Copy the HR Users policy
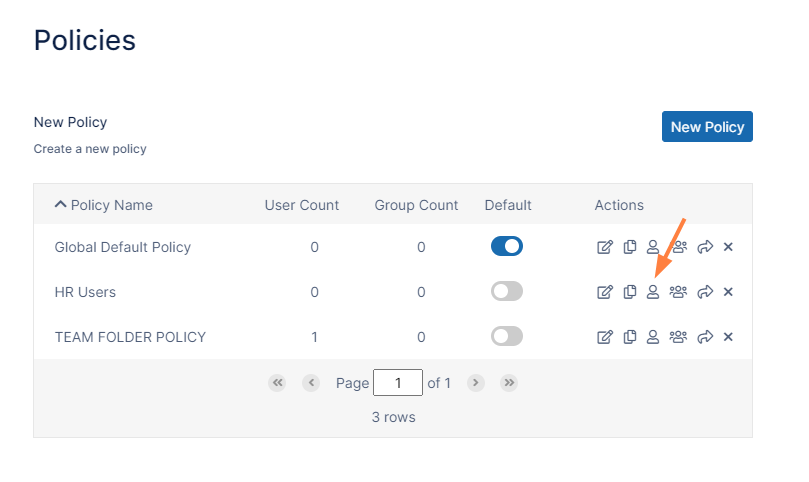The height and width of the screenshot is (482, 809). pyautogui.click(x=629, y=292)
